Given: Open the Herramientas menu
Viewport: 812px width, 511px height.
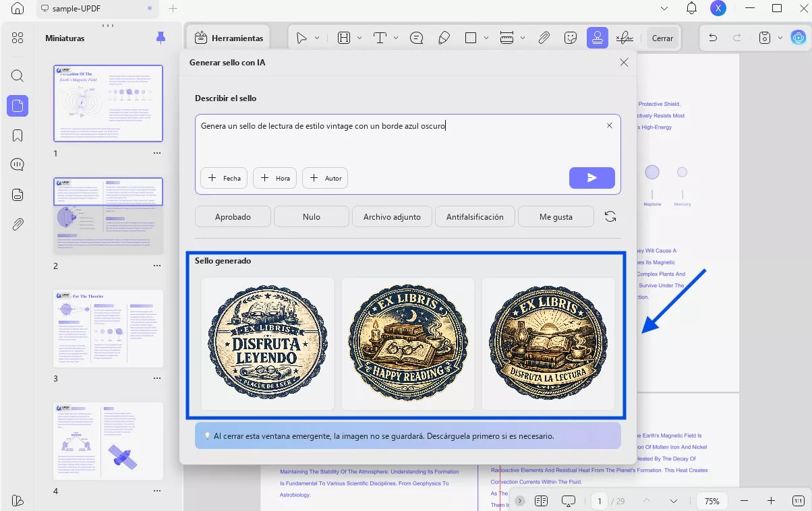Looking at the screenshot, I should click(x=228, y=38).
